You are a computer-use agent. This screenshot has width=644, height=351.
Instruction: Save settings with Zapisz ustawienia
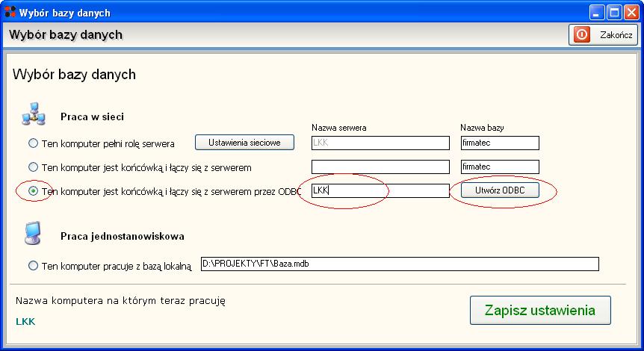tap(540, 311)
